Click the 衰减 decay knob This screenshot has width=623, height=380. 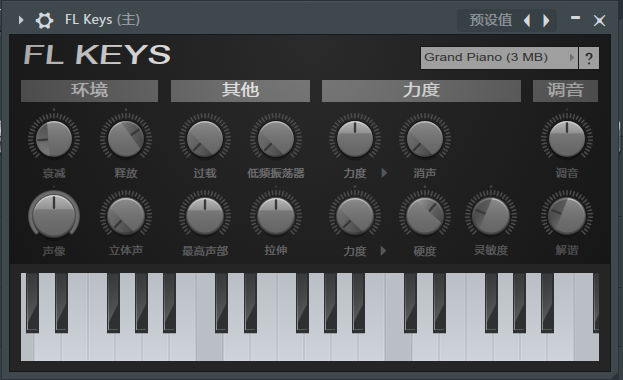pyautogui.click(x=54, y=139)
